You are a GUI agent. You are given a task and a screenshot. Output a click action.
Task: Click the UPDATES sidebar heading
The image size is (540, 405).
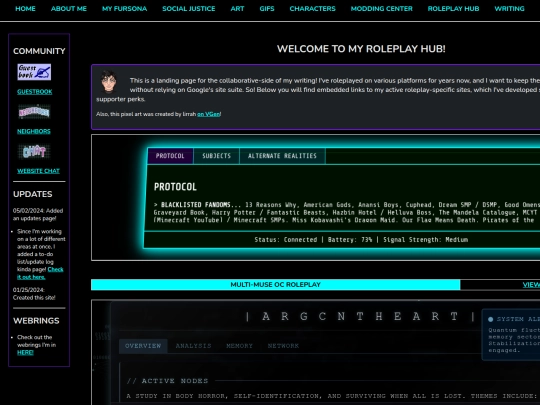(x=33, y=194)
